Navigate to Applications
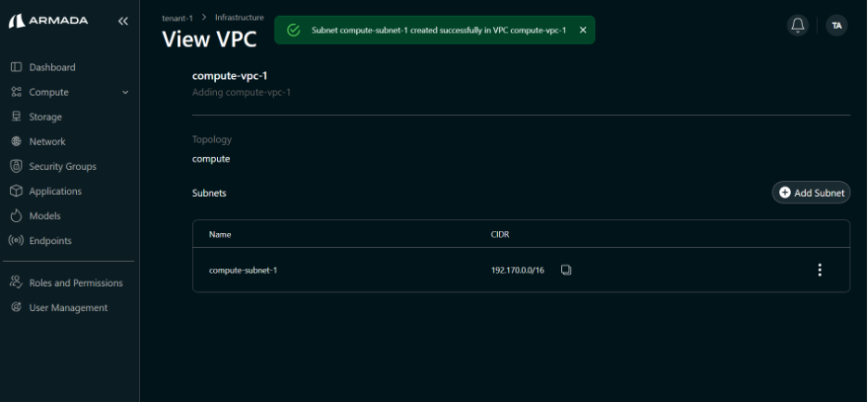The height and width of the screenshot is (402, 868). pyautogui.click(x=56, y=191)
